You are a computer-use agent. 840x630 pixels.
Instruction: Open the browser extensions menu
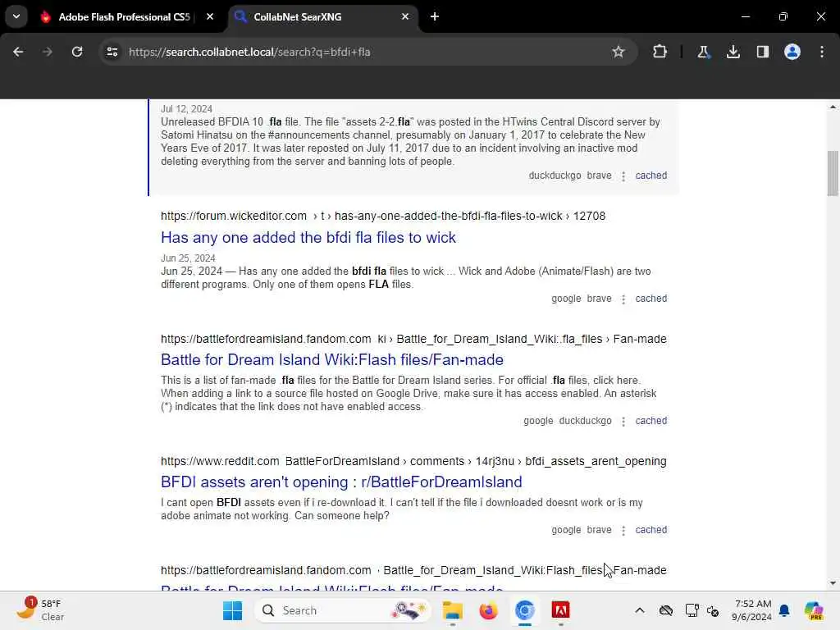pos(660,52)
